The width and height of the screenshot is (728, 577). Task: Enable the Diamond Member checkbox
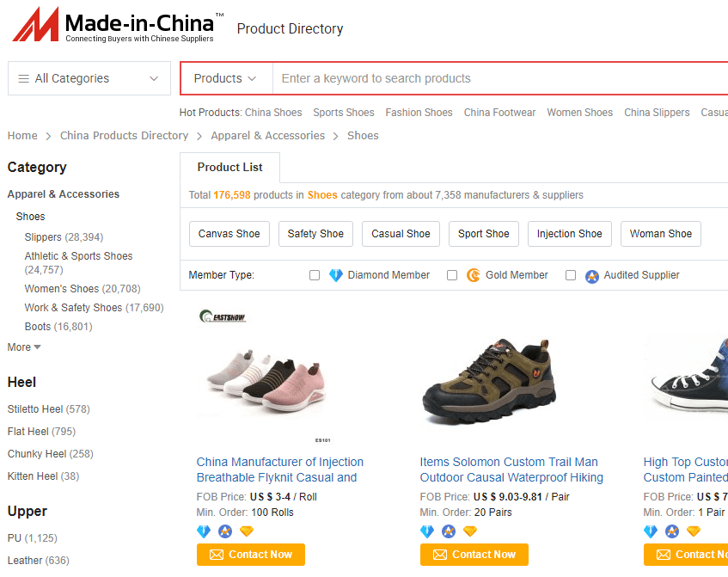[315, 275]
